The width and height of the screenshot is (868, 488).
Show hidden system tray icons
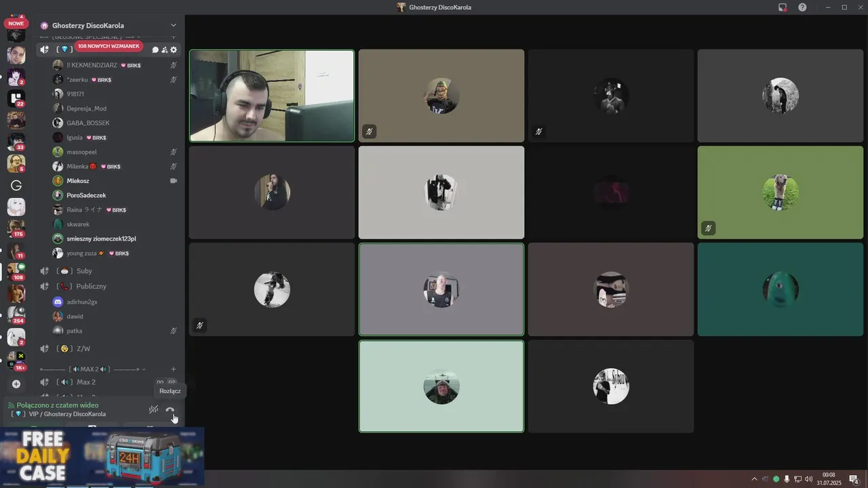click(754, 479)
